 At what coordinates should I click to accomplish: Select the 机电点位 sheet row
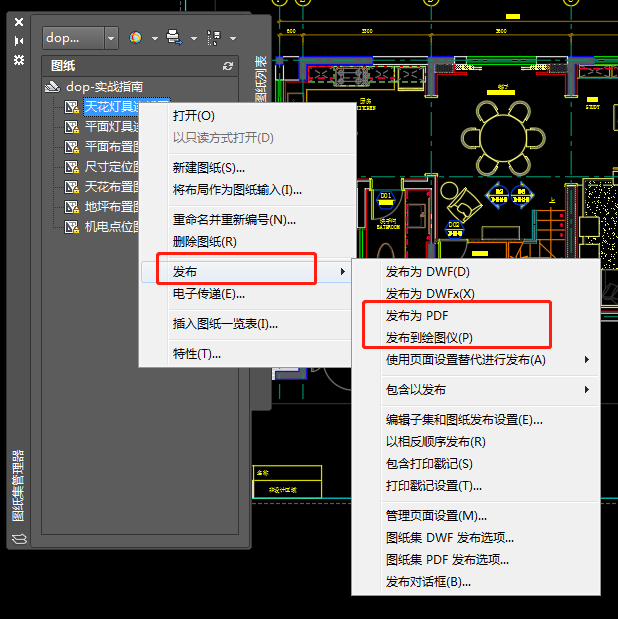[x=112, y=227]
